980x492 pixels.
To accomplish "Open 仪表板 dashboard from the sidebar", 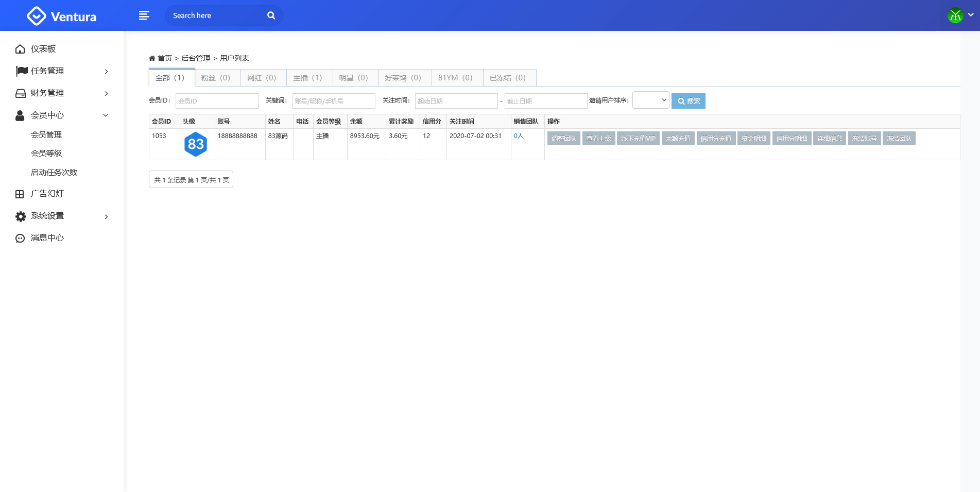I will pyautogui.click(x=43, y=49).
